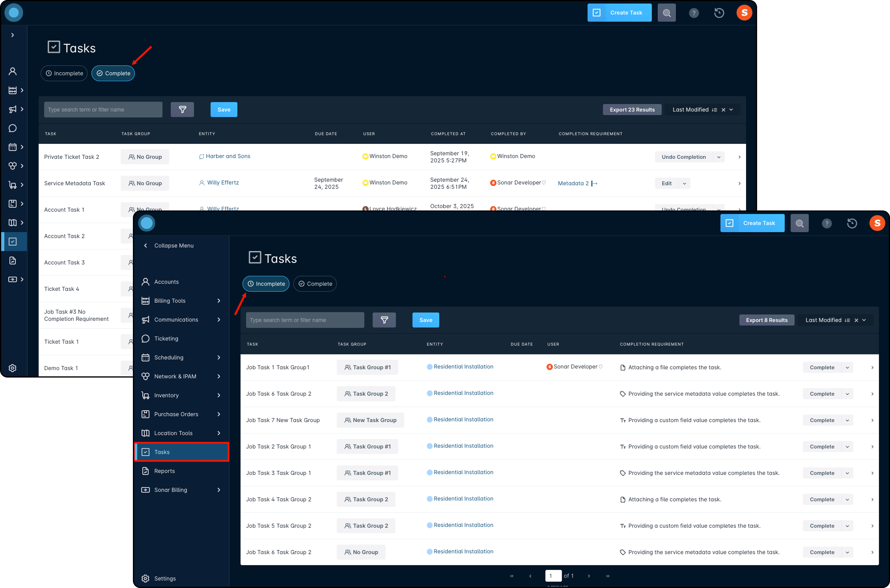Screen dimensions: 890x588
Task: Open the Reports item in the expanded sidebar
Action: (164, 471)
